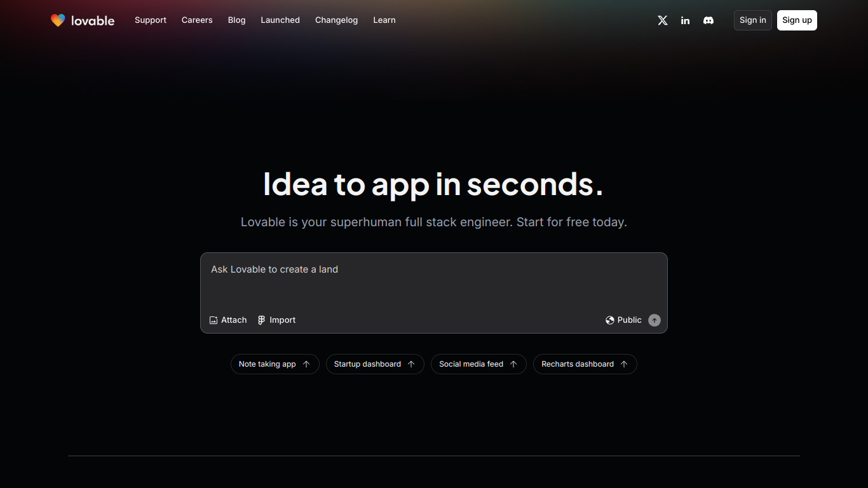
Task: Click arrow icon on Startup dashboard chip
Action: [x=411, y=364]
